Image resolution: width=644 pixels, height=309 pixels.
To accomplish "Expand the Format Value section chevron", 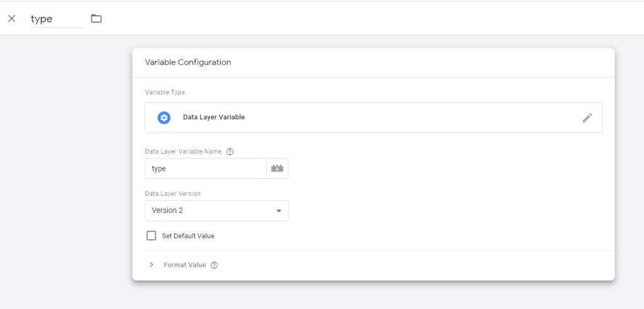I will 151,265.
